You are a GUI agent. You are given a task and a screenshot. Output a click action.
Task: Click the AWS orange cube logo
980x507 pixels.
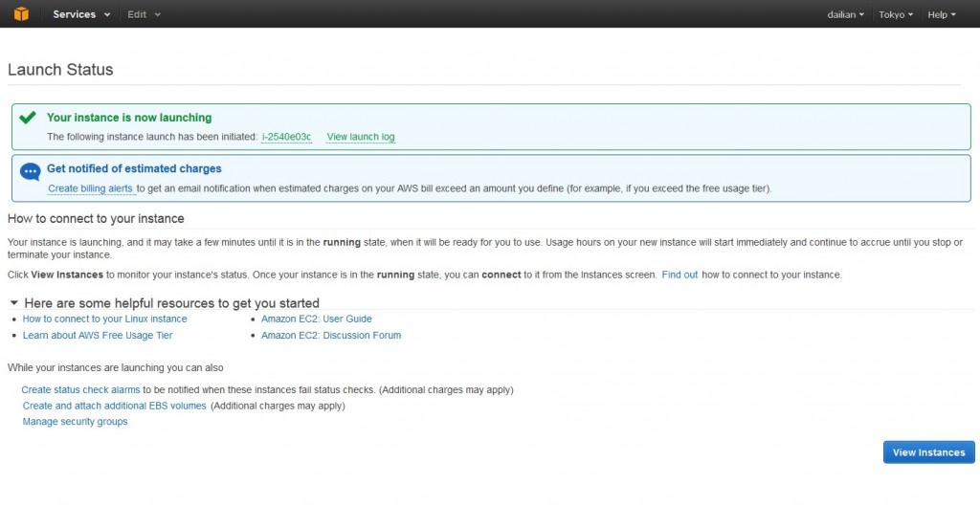coord(21,14)
